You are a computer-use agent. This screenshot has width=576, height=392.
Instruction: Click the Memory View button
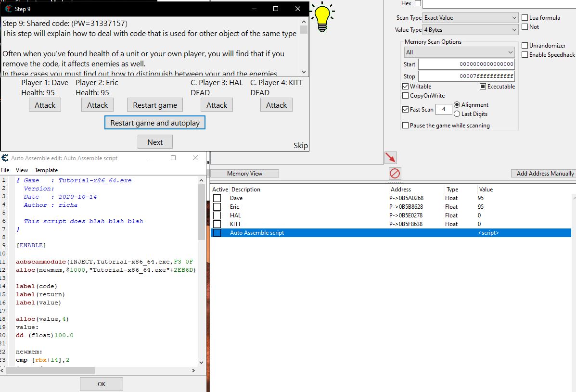click(x=244, y=174)
